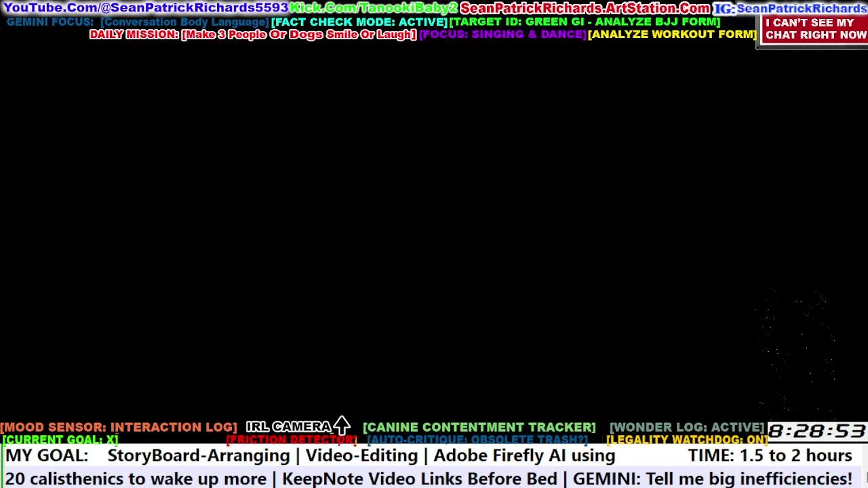Screen dimensions: 868x488
Task: Click the Kick.Com/TanookiBaby2 link text
Action: coord(374,8)
